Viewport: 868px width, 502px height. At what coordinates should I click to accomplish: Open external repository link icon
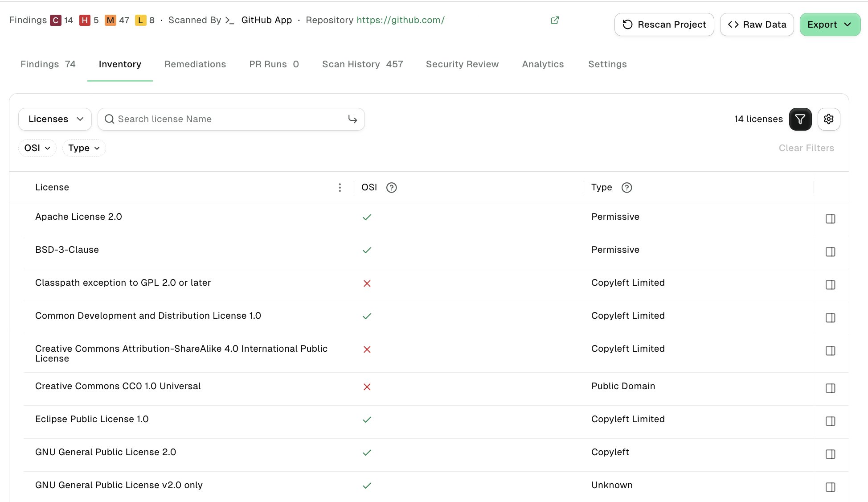pyautogui.click(x=555, y=20)
